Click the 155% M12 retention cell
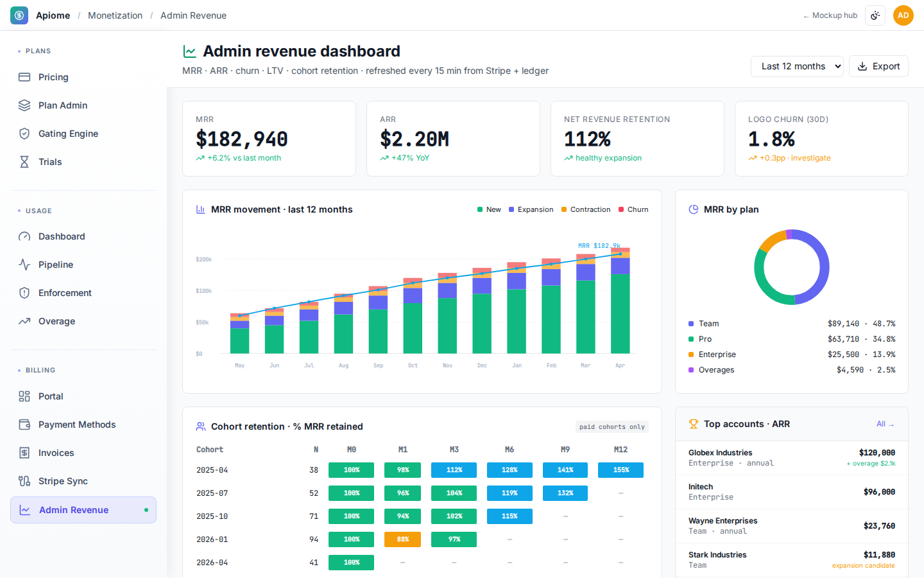924x578 pixels. point(620,470)
